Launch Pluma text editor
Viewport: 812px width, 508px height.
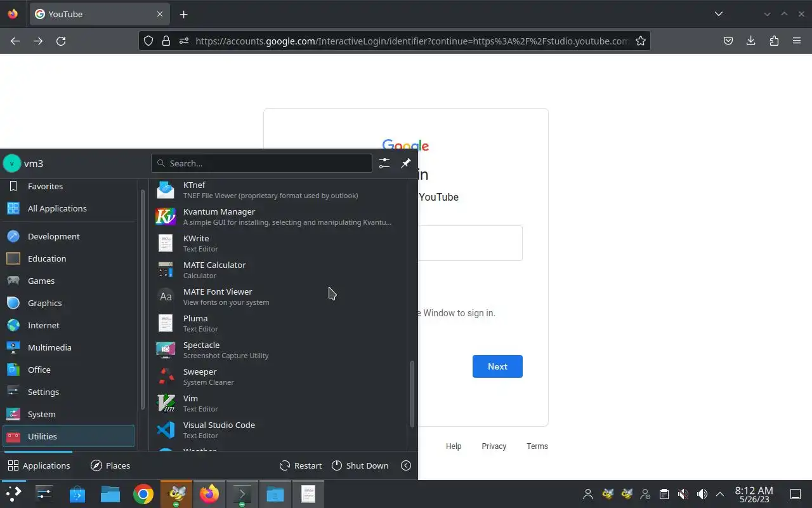[278, 323]
